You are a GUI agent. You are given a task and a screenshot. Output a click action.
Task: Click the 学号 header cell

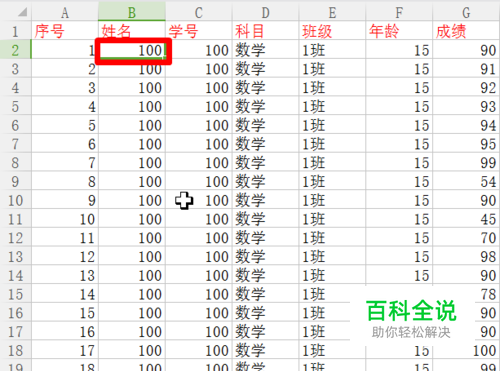click(x=199, y=31)
